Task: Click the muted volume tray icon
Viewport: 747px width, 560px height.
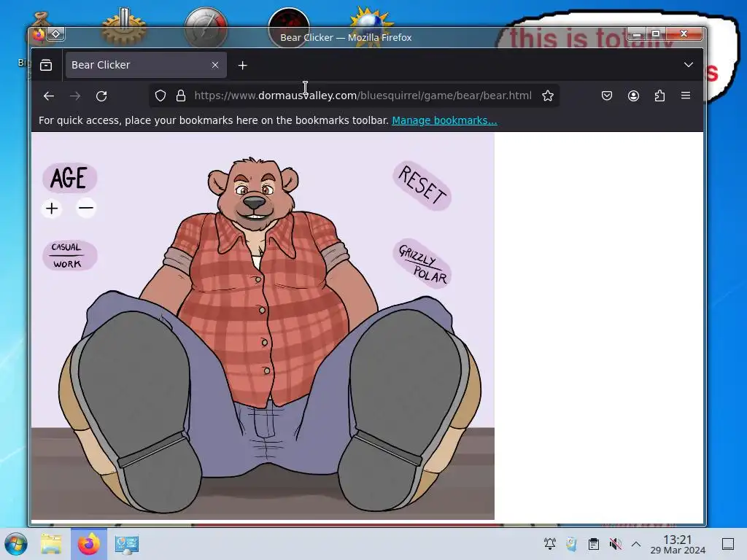Action: pyautogui.click(x=616, y=544)
